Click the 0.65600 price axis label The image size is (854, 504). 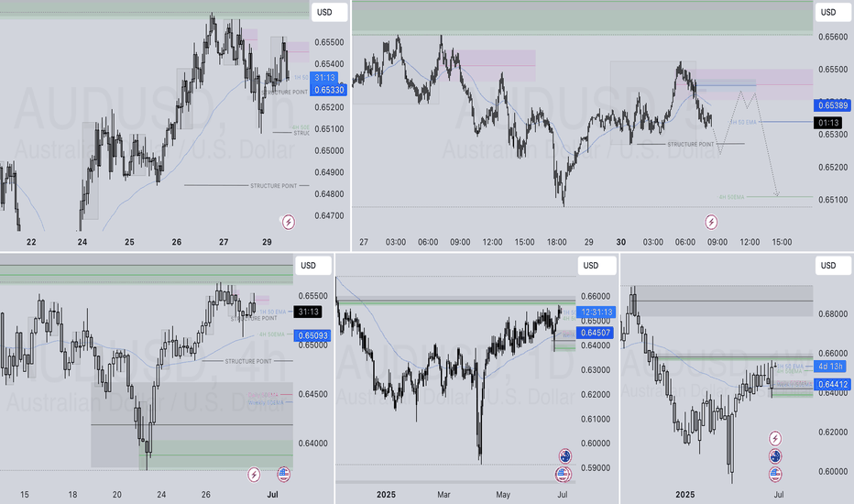click(x=833, y=37)
